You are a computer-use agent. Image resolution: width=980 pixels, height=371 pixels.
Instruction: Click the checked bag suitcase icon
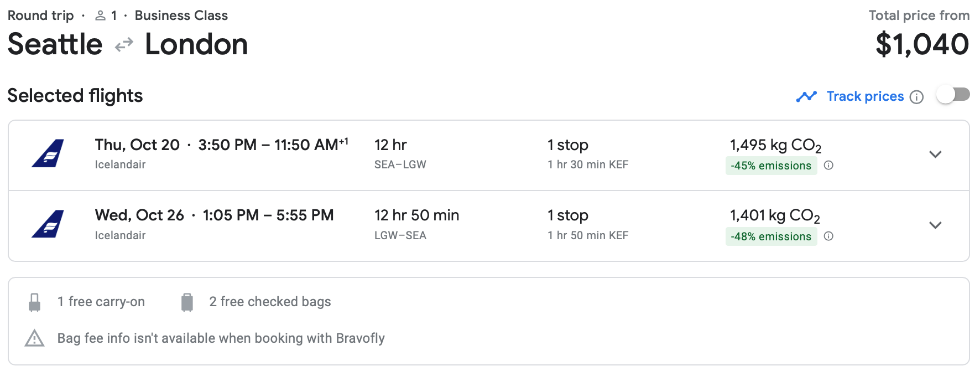pyautogui.click(x=187, y=302)
